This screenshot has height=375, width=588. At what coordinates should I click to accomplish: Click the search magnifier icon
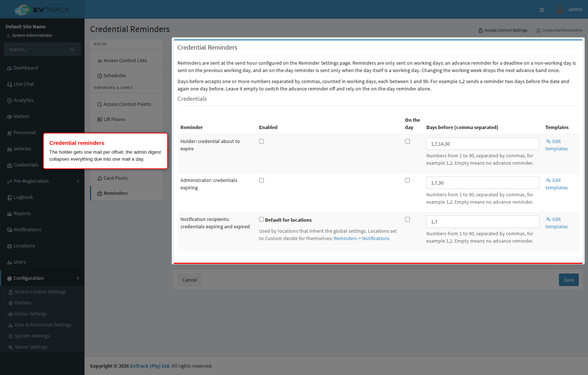(73, 50)
